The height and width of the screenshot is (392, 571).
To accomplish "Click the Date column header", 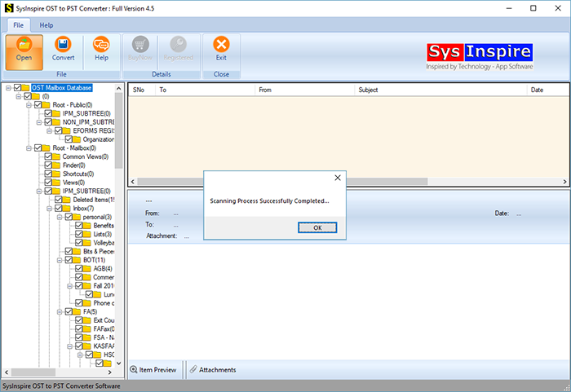I will click(x=547, y=90).
